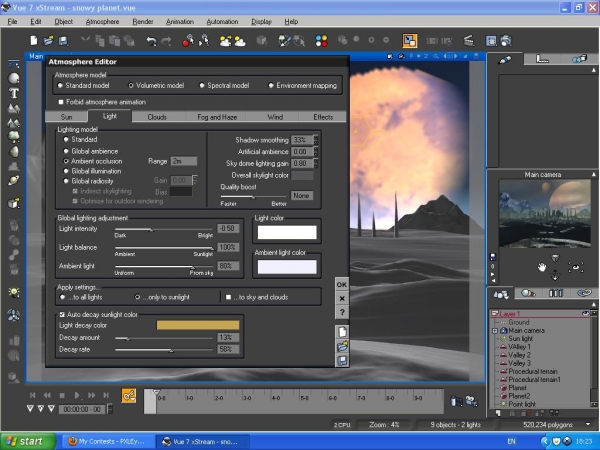This screenshot has width=600, height=450.
Task: Open the Render menu
Action: (143, 21)
